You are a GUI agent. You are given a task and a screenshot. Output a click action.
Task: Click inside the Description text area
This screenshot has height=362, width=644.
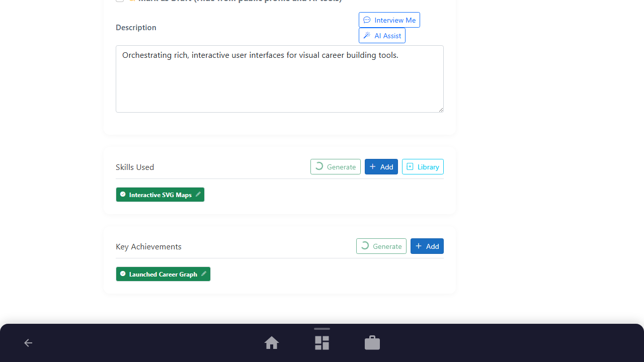tap(280, 79)
